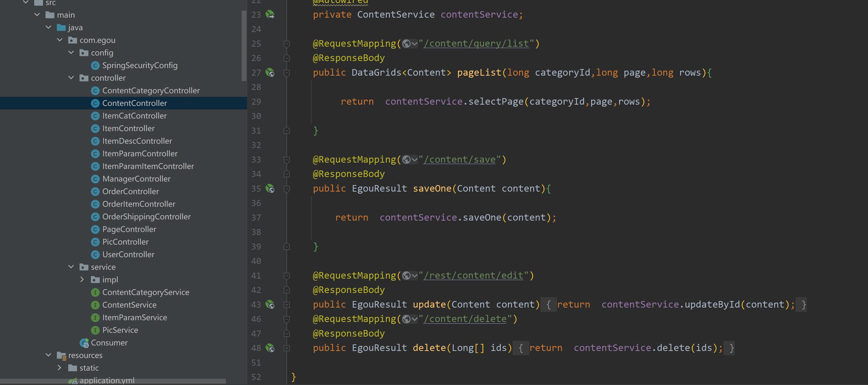Screen dimensions: 868x385
Task: Follow the "/rest/content/edit" URL link
Action: coord(473,276)
